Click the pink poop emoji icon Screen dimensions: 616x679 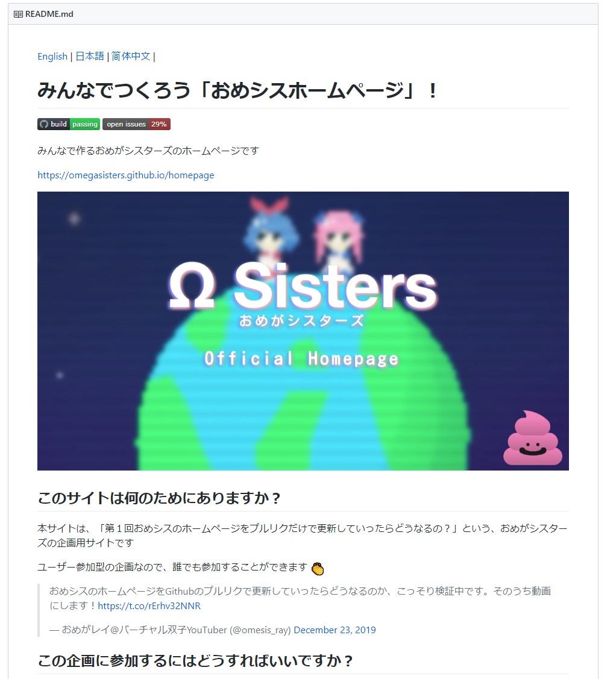[x=532, y=438]
